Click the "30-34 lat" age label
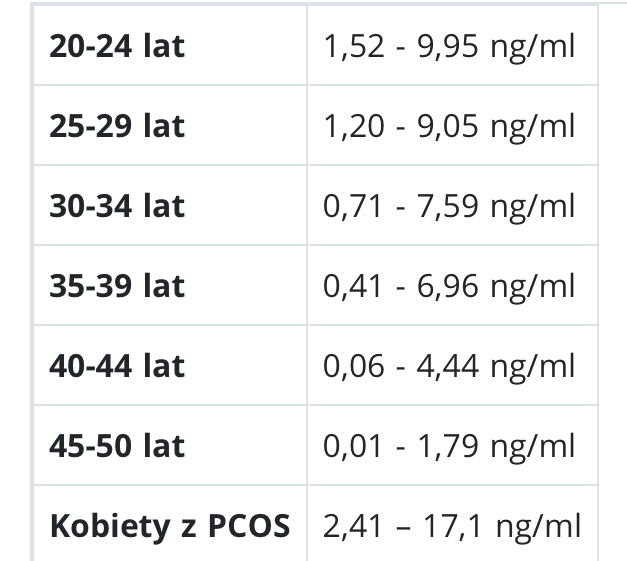This screenshot has height=561, width=627. click(x=117, y=206)
